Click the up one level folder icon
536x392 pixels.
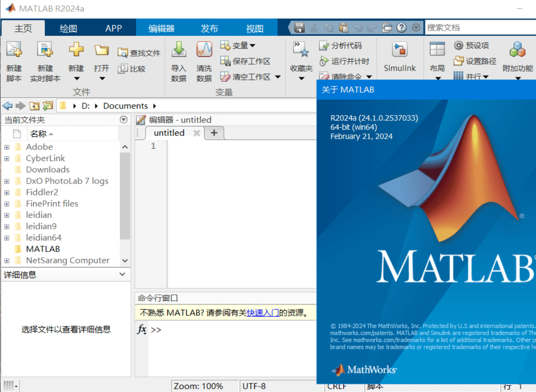point(34,106)
